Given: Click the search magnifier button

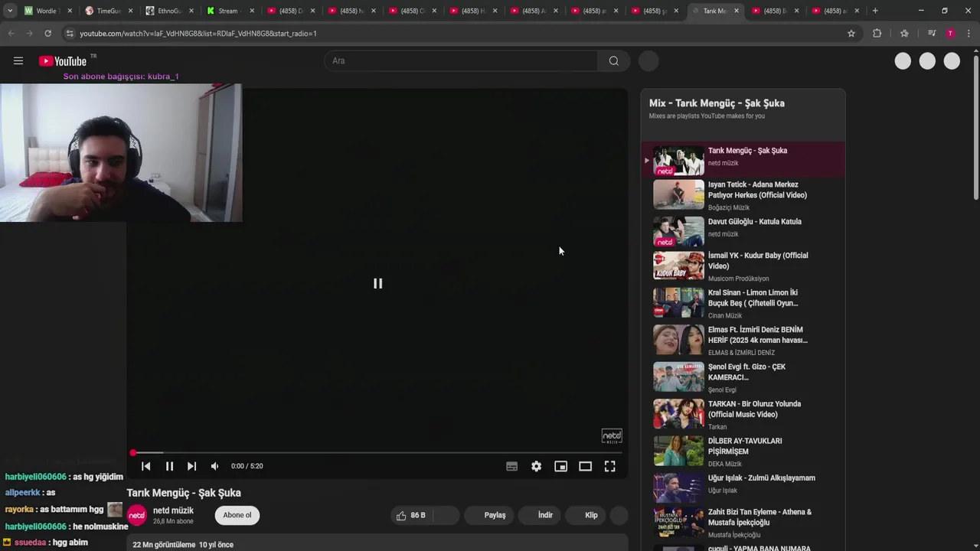Looking at the screenshot, I should pyautogui.click(x=613, y=61).
